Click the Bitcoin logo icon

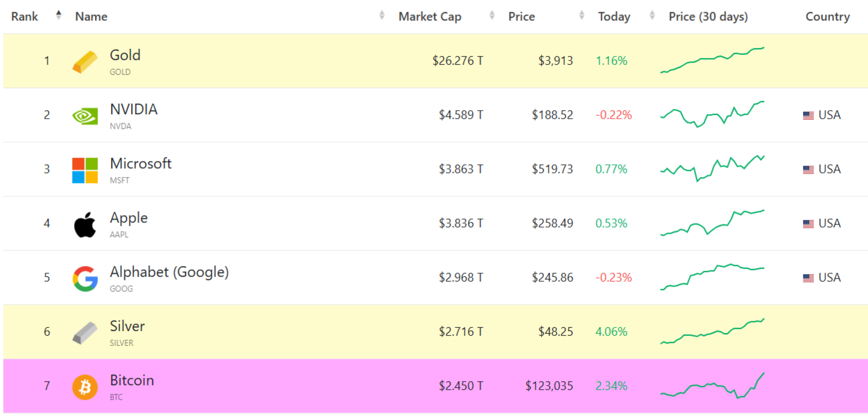pos(85,387)
